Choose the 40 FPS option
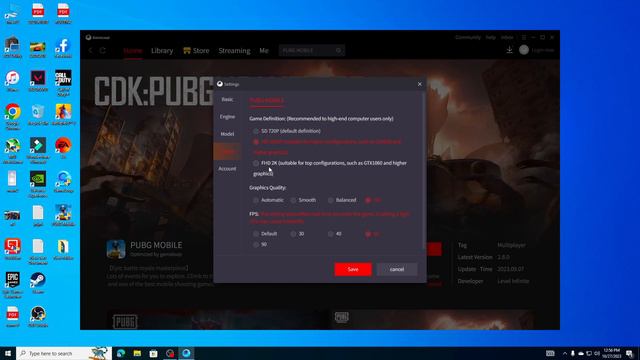The height and width of the screenshot is (360, 640). (331, 234)
